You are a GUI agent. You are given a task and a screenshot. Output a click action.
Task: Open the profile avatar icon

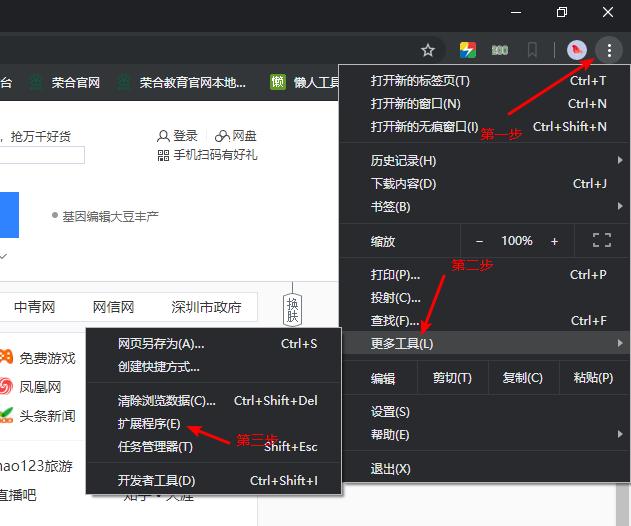577,50
